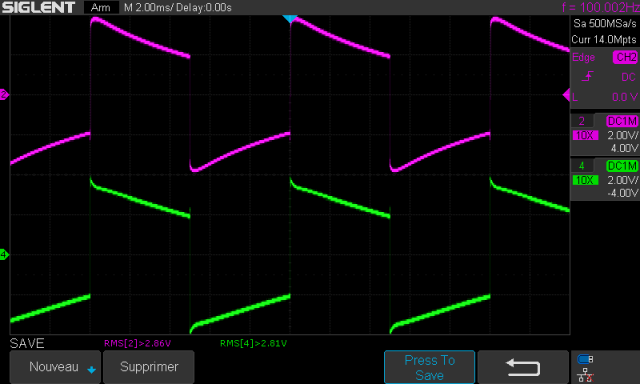Toggle channel 2 DC1M coupling badge

click(622, 121)
